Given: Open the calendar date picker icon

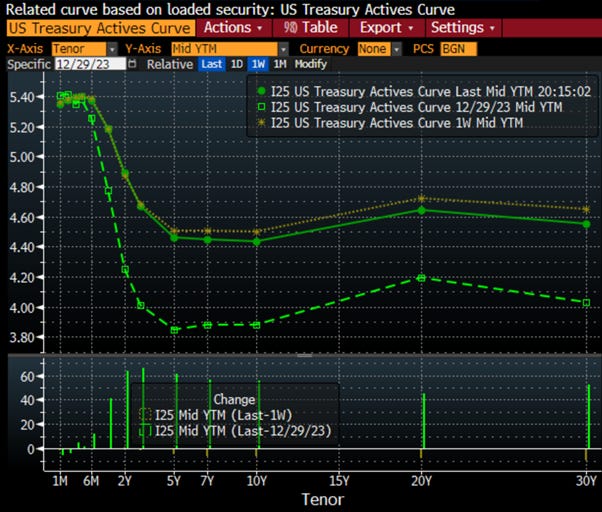Looking at the screenshot, I should click(x=132, y=64).
